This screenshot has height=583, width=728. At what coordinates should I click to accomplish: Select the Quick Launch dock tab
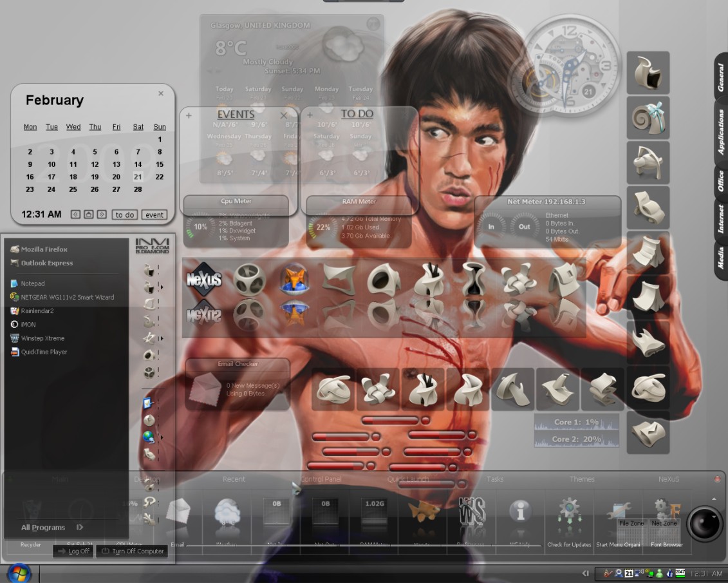[x=408, y=479]
